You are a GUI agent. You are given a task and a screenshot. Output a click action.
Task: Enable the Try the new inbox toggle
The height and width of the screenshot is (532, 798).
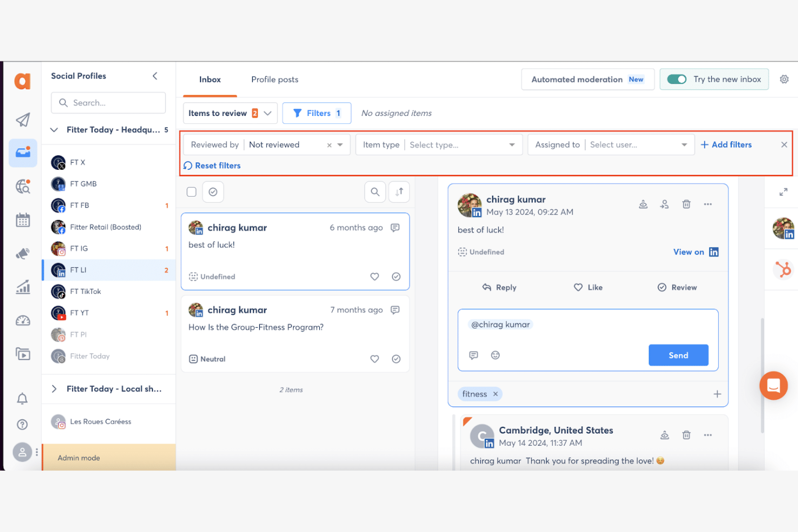677,79
